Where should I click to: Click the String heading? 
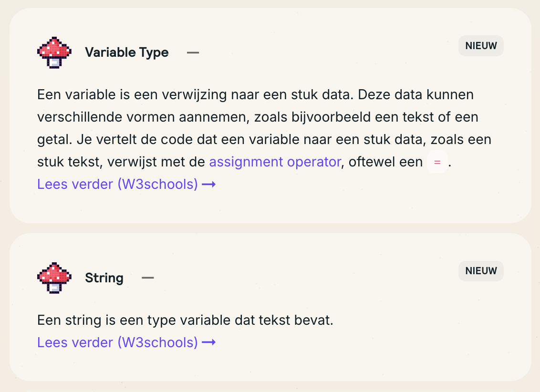[104, 278]
